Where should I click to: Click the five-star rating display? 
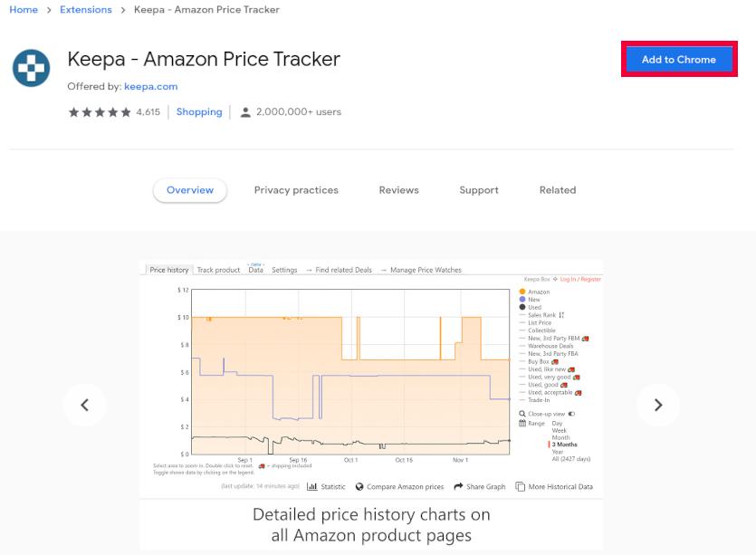click(100, 112)
